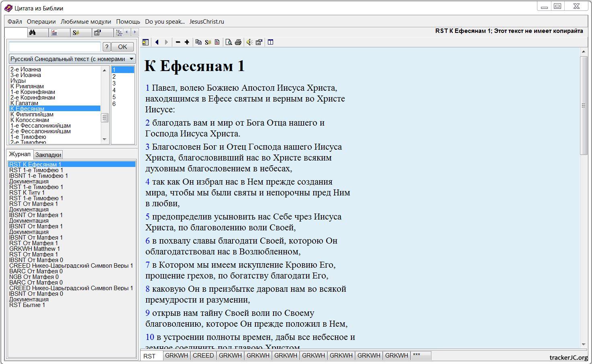Decrease text size with minus icon
Screen dimensions: 592x364
click(x=178, y=42)
